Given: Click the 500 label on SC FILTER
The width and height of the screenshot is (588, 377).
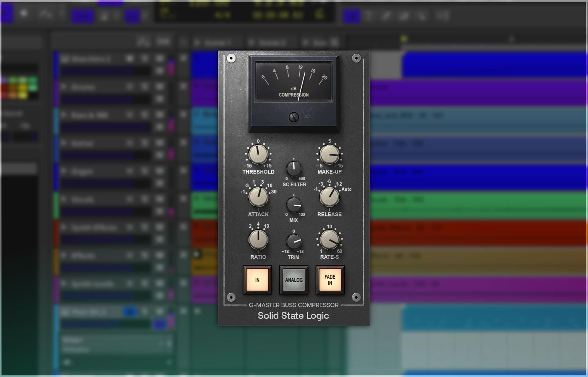Looking at the screenshot, I should tap(302, 179).
